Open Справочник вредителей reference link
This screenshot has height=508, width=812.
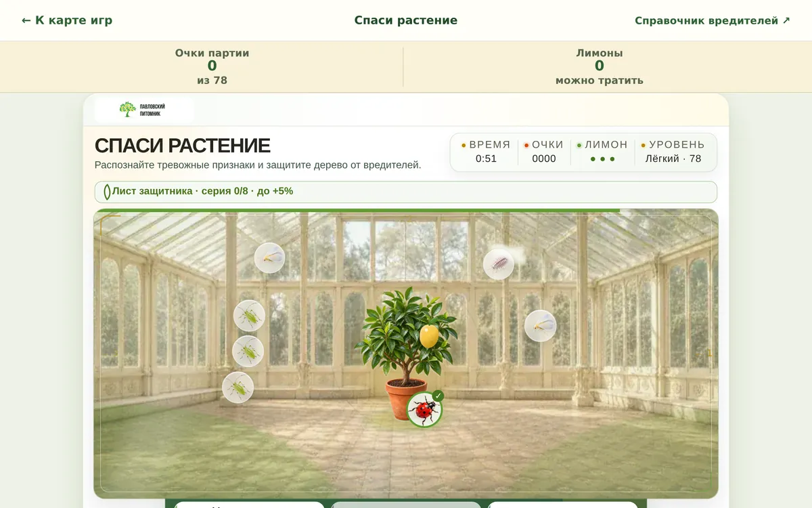[x=713, y=20]
